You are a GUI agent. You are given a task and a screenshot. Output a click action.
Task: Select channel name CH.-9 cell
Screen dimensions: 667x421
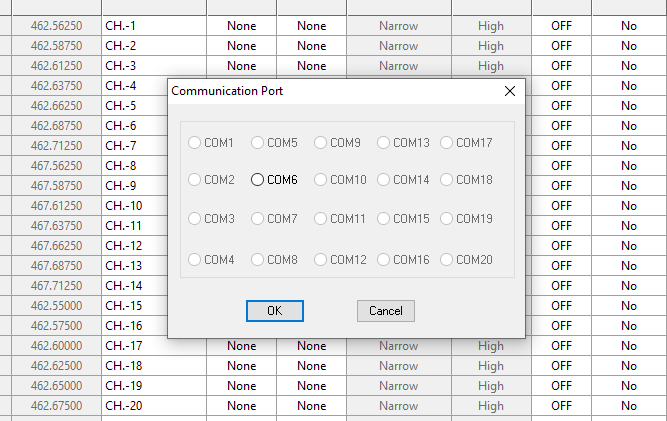tap(135, 186)
